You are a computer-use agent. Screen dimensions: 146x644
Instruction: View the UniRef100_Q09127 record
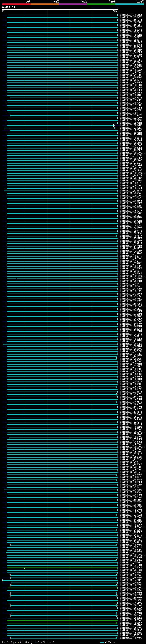click(131, 543)
